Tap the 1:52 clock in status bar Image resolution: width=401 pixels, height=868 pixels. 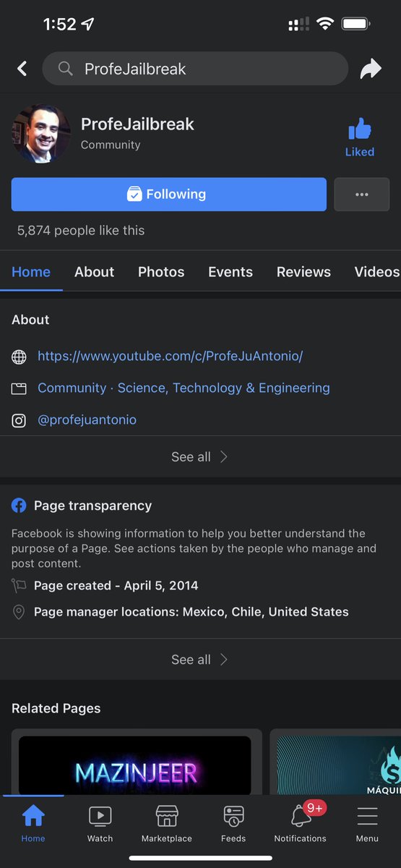(59, 24)
